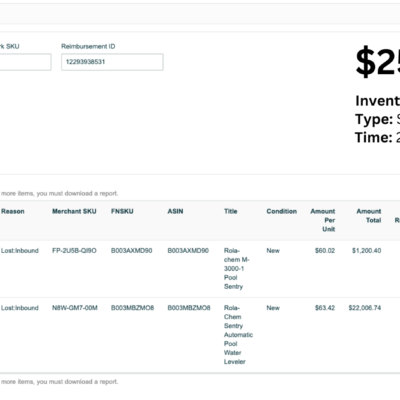Viewport: 400px width, 400px height.
Task: Click the Reimbursement ID input field
Action: (x=112, y=62)
